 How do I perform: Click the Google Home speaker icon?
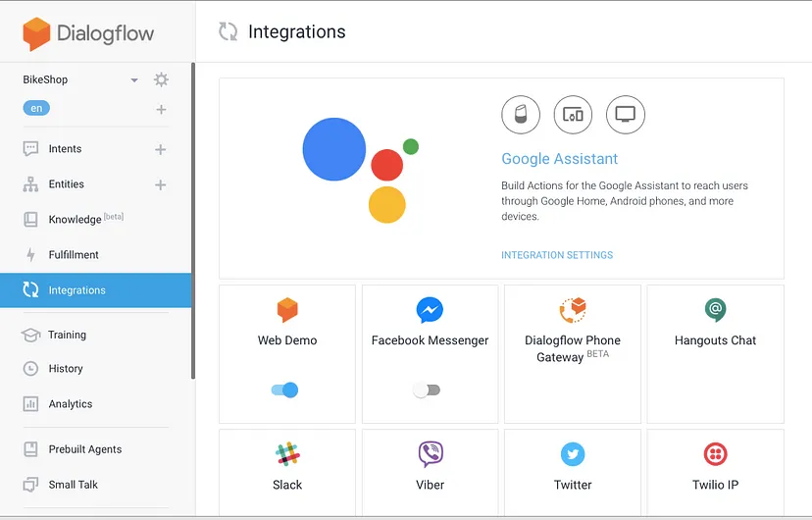pyautogui.click(x=521, y=115)
